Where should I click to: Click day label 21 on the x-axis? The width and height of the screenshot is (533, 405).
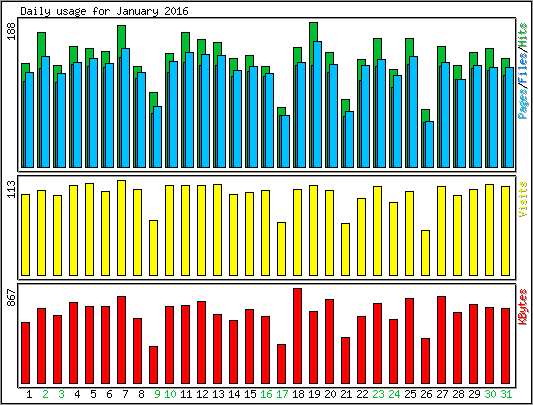(346, 394)
